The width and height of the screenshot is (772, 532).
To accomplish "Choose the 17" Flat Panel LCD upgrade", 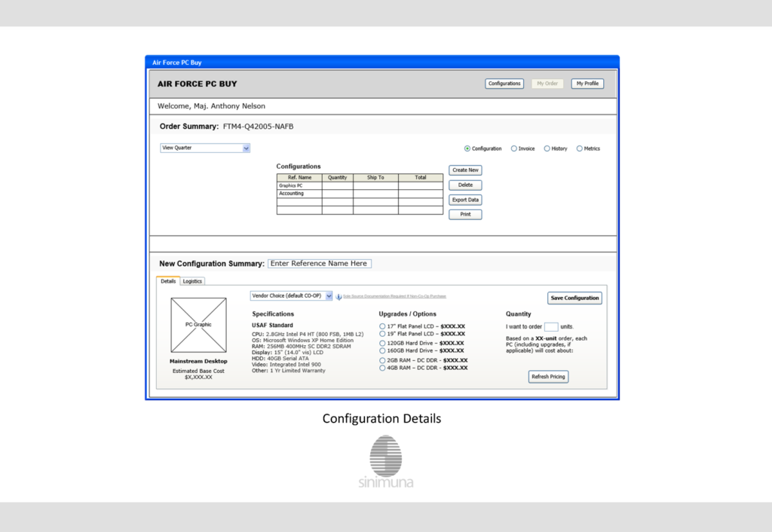I will tap(382, 326).
